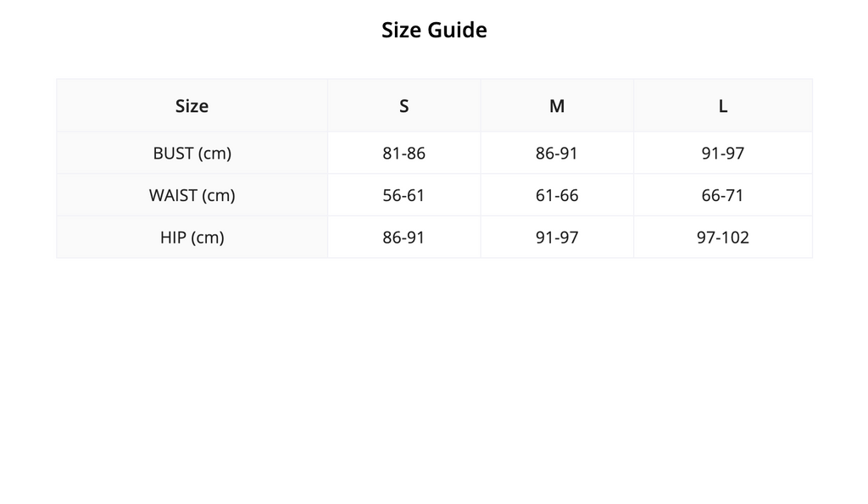Click the Size Guide heading

pos(434,30)
